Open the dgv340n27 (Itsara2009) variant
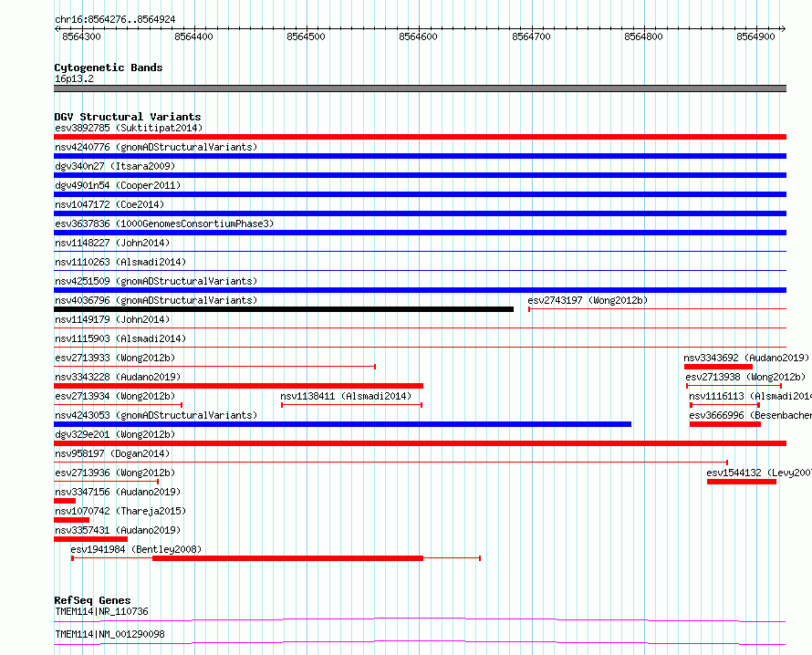 [x=115, y=166]
